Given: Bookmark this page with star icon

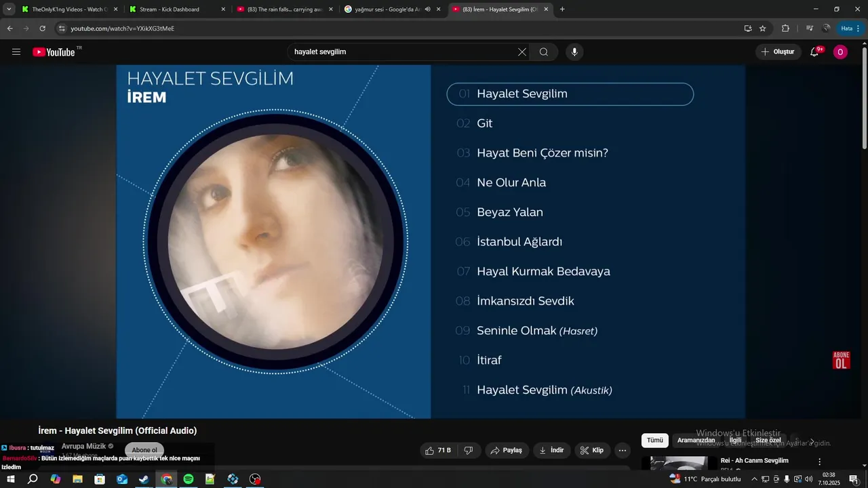Looking at the screenshot, I should (x=762, y=28).
